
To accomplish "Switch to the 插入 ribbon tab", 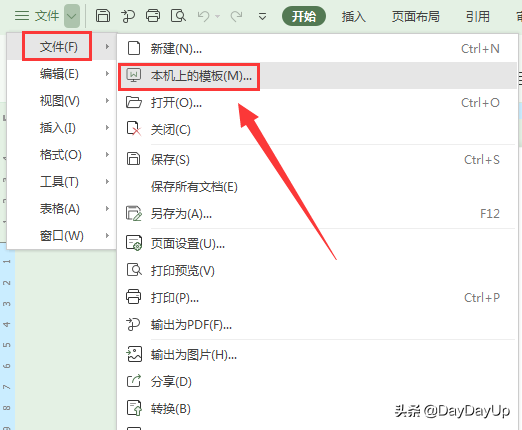I will [353, 16].
